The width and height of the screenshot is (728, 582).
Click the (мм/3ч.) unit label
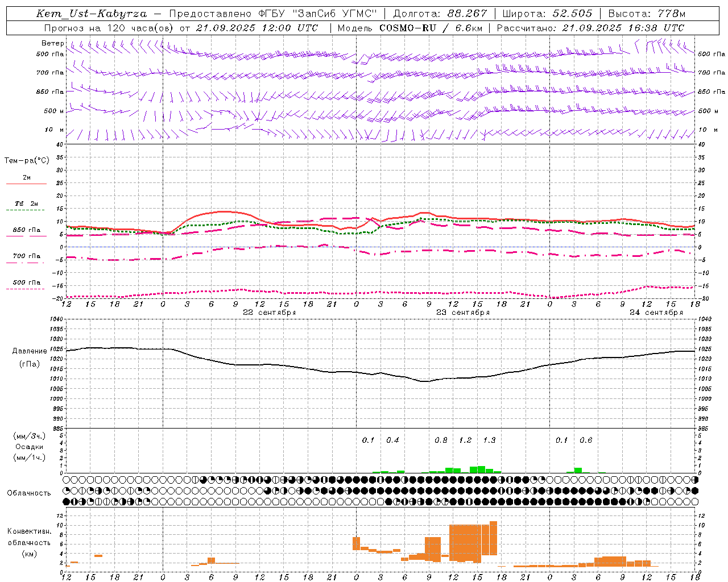(29, 436)
